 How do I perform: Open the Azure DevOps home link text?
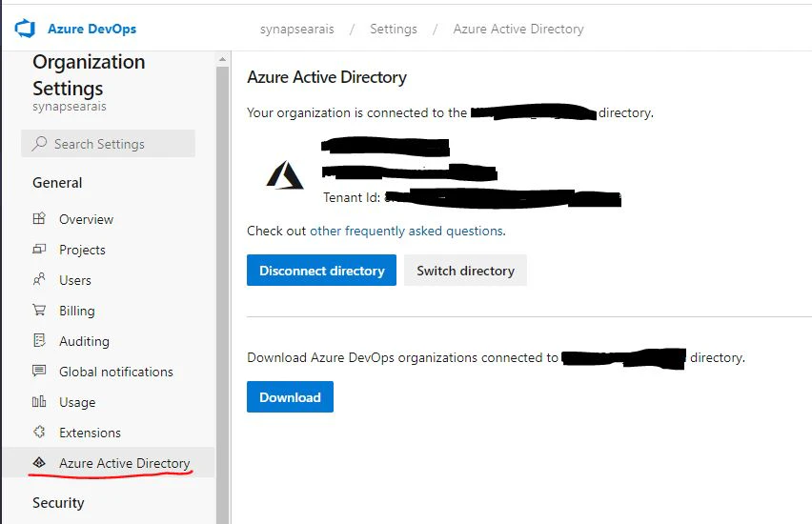pos(91,29)
